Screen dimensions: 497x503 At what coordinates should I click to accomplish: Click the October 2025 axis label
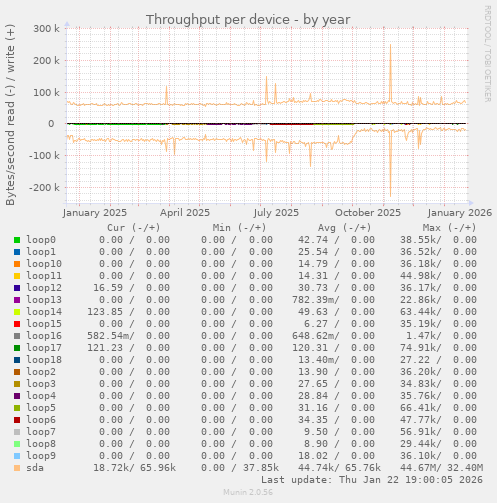[368, 213]
